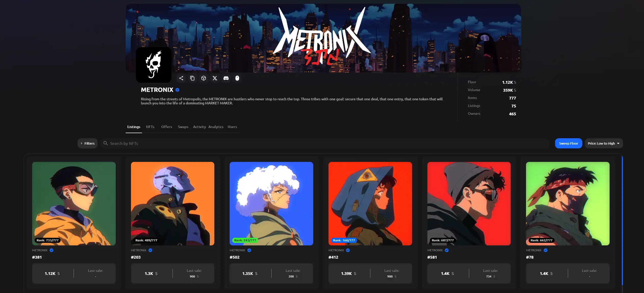Click the 1.12K S price on #381
This screenshot has width=644, height=293.
pyautogui.click(x=52, y=273)
